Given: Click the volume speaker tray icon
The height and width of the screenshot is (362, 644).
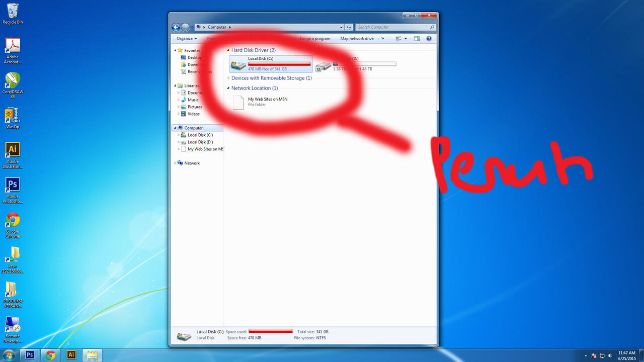Looking at the screenshot, I should point(610,355).
